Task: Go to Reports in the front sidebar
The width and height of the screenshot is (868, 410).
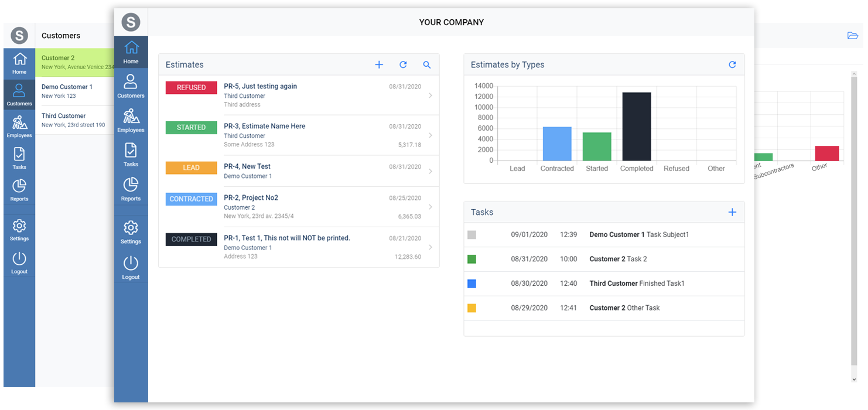Action: [131, 189]
